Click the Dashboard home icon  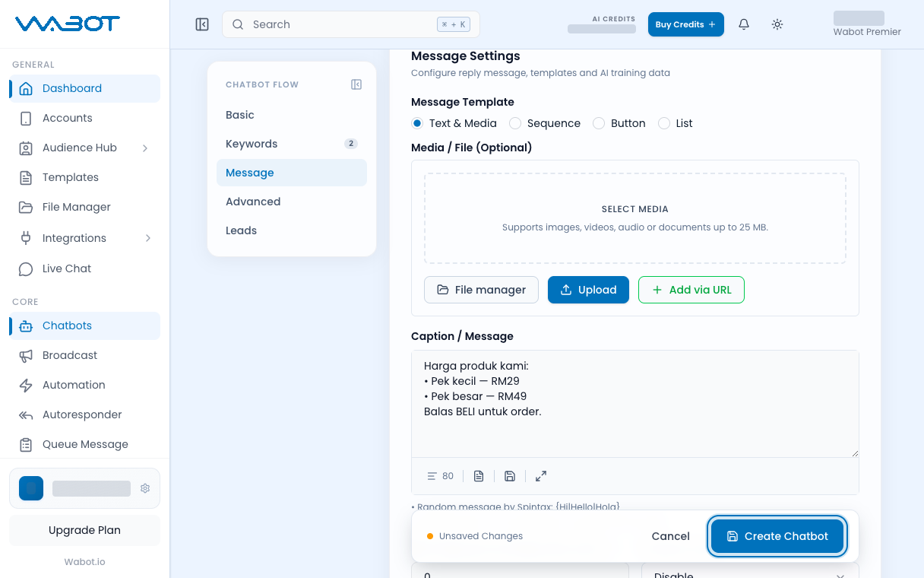click(26, 88)
